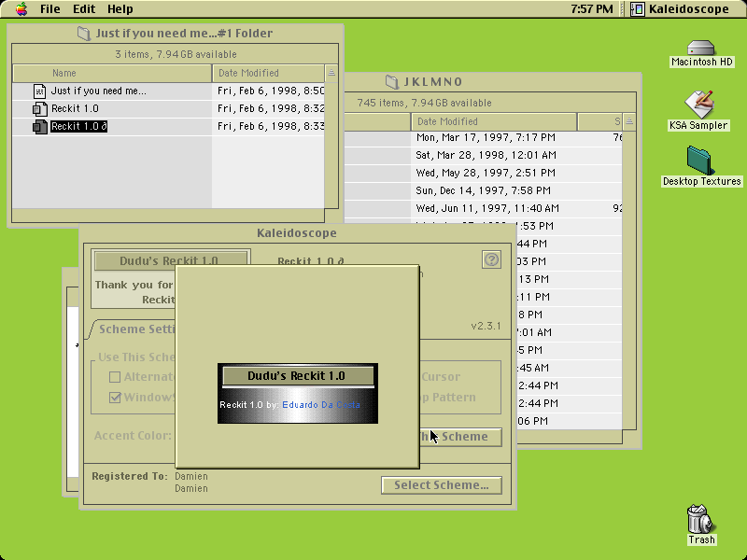Image resolution: width=747 pixels, height=560 pixels.
Task: Click the v2.3.1 version label
Action: [x=486, y=326]
